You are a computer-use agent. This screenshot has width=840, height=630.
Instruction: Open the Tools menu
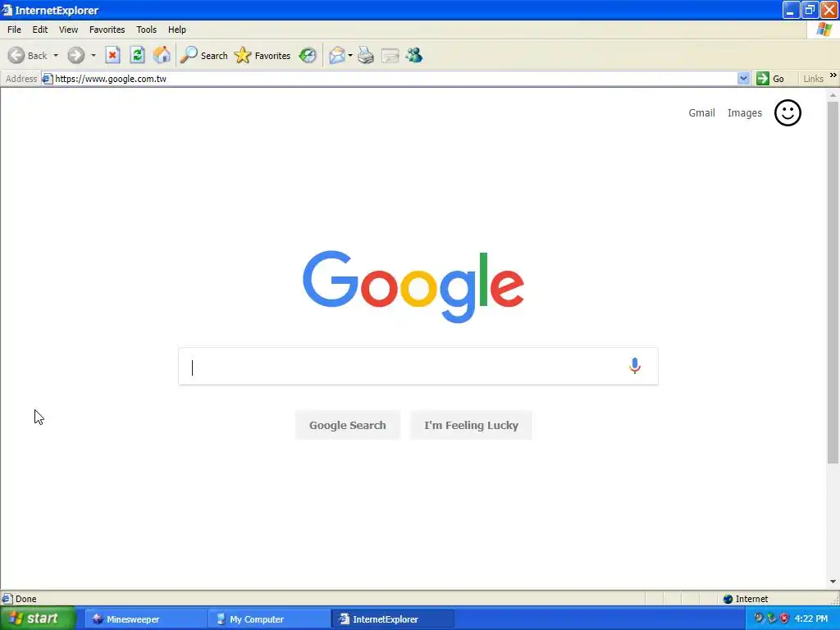[x=146, y=30]
